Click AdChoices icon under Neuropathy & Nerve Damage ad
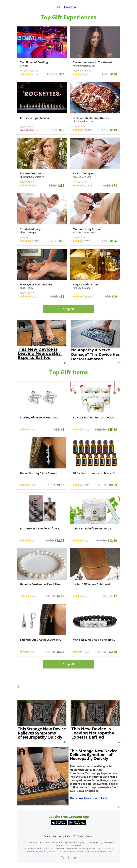The height and width of the screenshot is (868, 137). coord(119,363)
